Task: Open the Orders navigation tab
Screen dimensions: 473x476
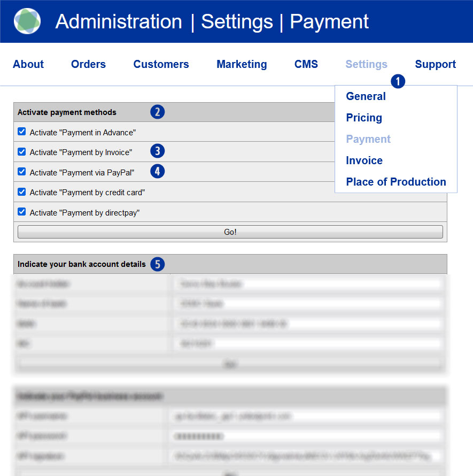Action: [x=88, y=64]
